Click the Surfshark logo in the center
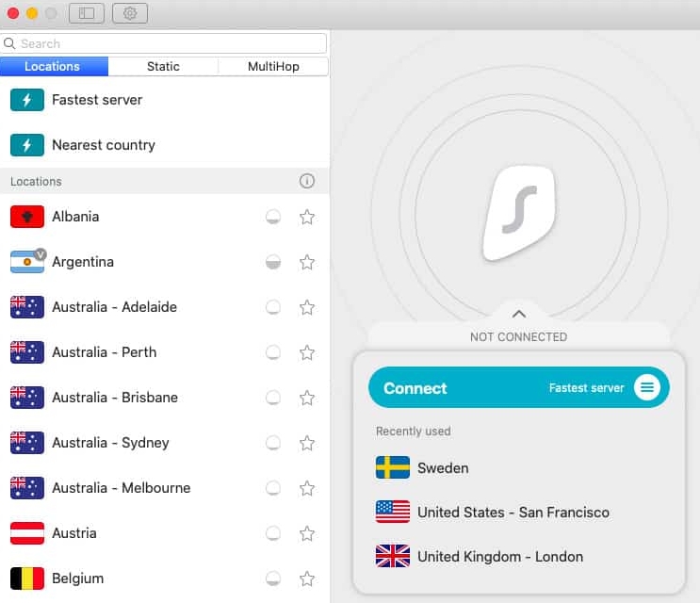Image resolution: width=700 pixels, height=603 pixels. coord(518,212)
